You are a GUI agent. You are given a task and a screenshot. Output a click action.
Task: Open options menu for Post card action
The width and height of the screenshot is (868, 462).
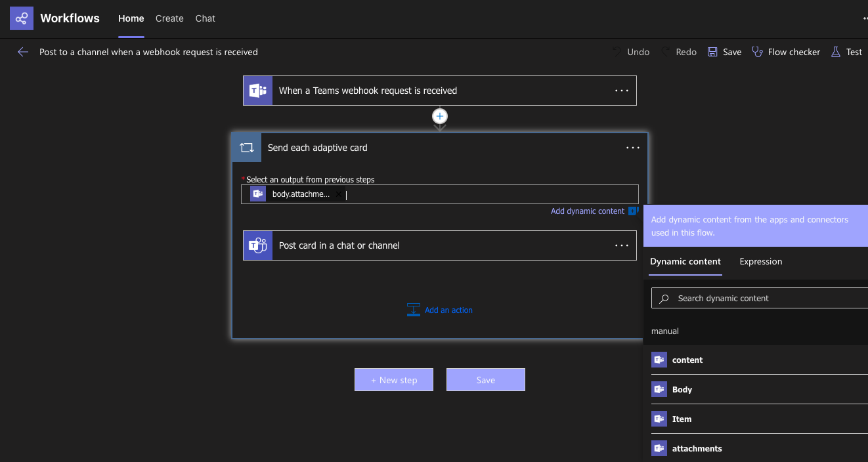pyautogui.click(x=622, y=245)
